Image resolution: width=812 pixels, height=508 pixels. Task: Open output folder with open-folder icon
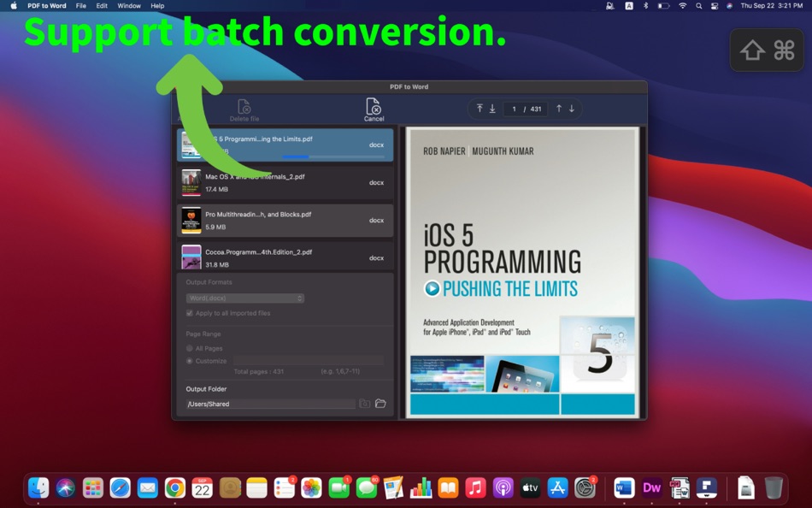pyautogui.click(x=380, y=404)
